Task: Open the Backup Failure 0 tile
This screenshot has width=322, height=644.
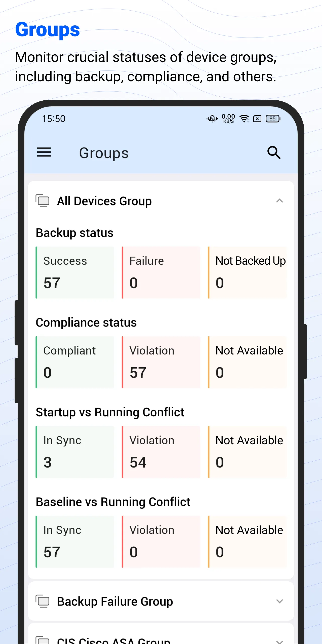Action: pos(161,272)
